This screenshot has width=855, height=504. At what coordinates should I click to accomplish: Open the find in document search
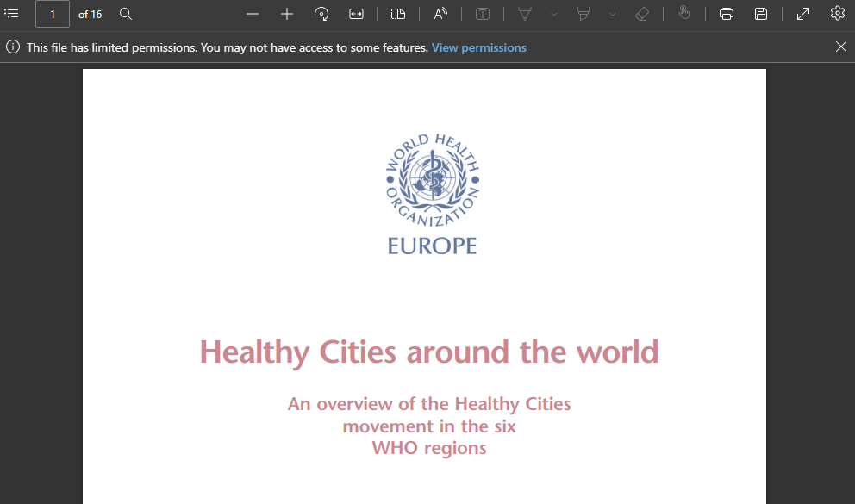pos(126,14)
